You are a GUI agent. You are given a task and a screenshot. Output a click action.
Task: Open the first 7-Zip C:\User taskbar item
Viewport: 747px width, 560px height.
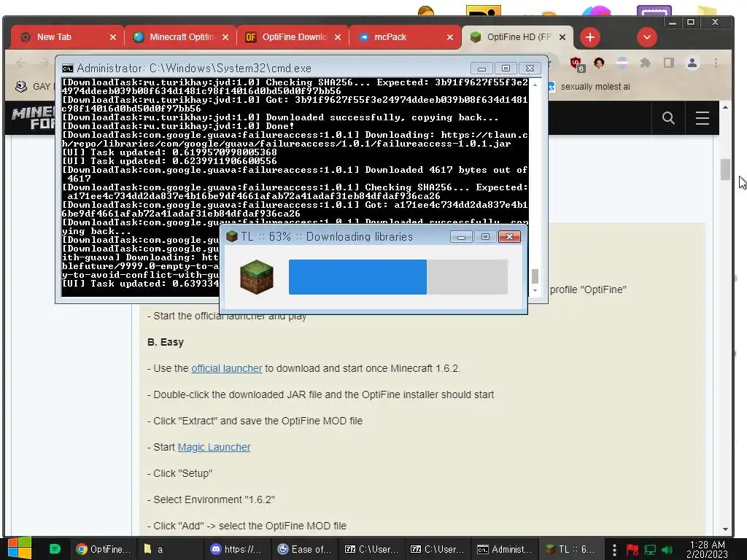point(371,549)
